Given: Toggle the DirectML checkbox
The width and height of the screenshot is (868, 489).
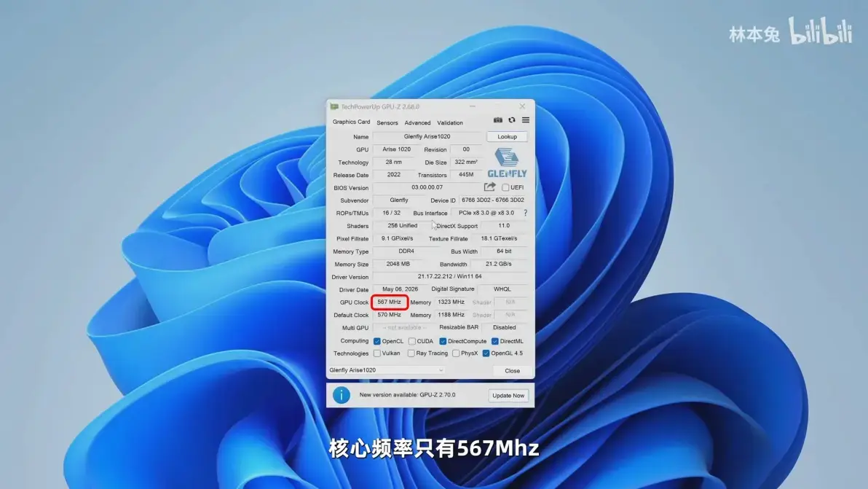Looking at the screenshot, I should point(495,341).
